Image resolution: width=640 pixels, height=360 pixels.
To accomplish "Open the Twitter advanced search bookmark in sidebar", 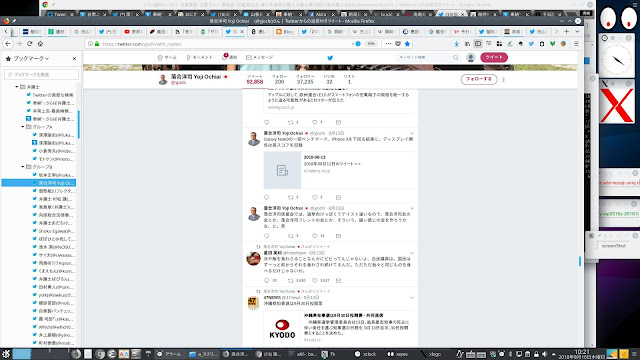I will pos(50,95).
